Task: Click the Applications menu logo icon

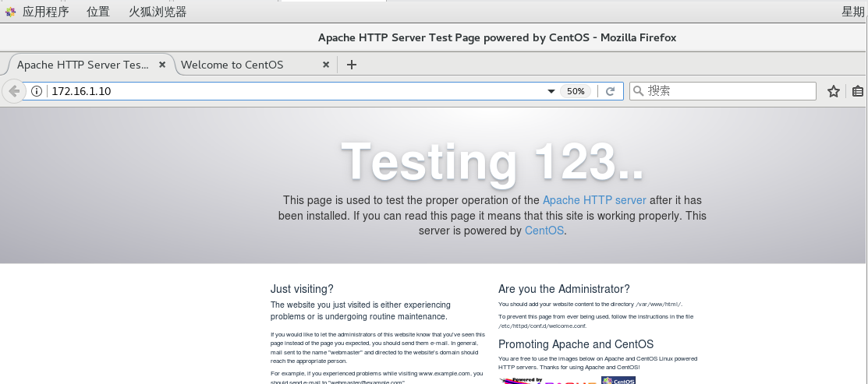Action: pyautogui.click(x=10, y=12)
